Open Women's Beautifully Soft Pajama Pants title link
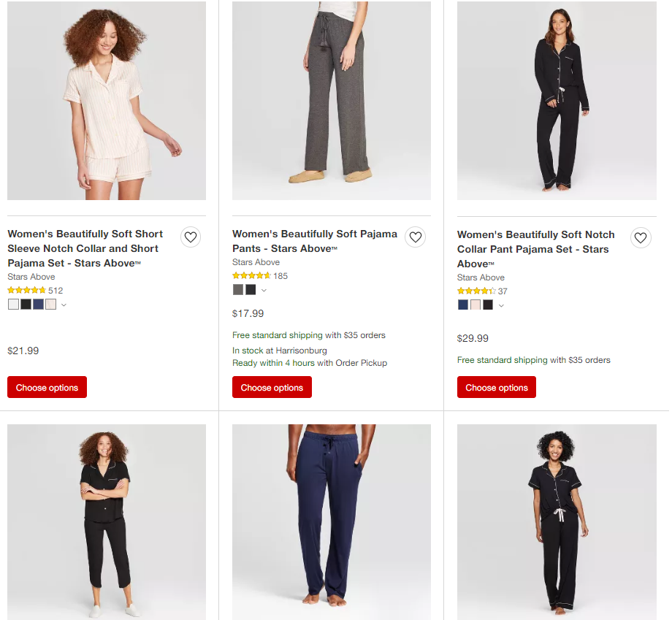 (315, 241)
